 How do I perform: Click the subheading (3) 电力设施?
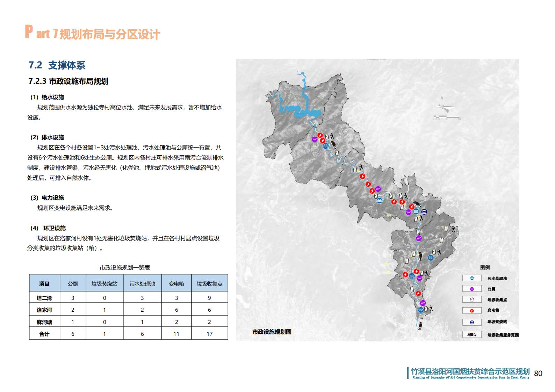point(47,198)
